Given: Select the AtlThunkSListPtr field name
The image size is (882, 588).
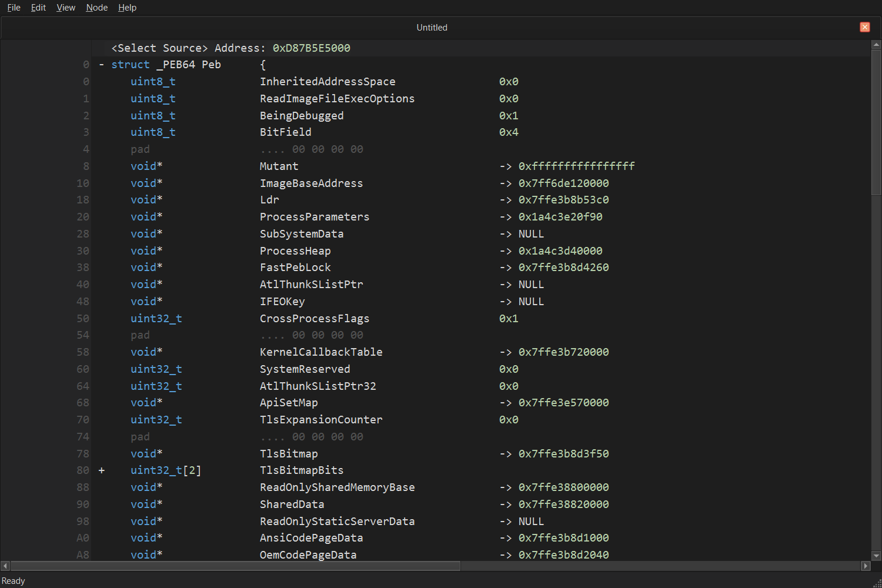Looking at the screenshot, I should click(311, 285).
